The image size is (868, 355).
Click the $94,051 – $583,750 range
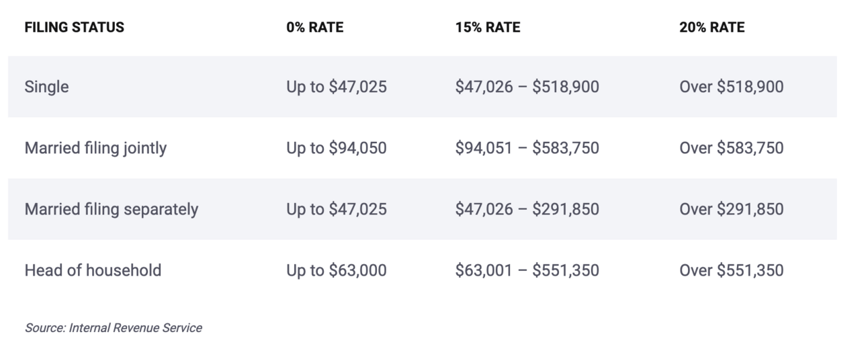pos(527,148)
